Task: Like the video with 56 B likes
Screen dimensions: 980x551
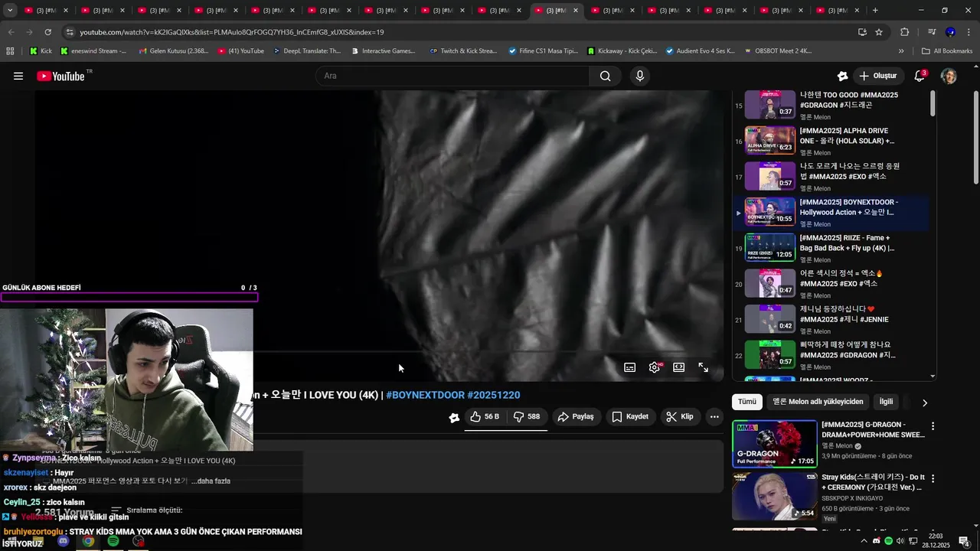Action: point(485,416)
